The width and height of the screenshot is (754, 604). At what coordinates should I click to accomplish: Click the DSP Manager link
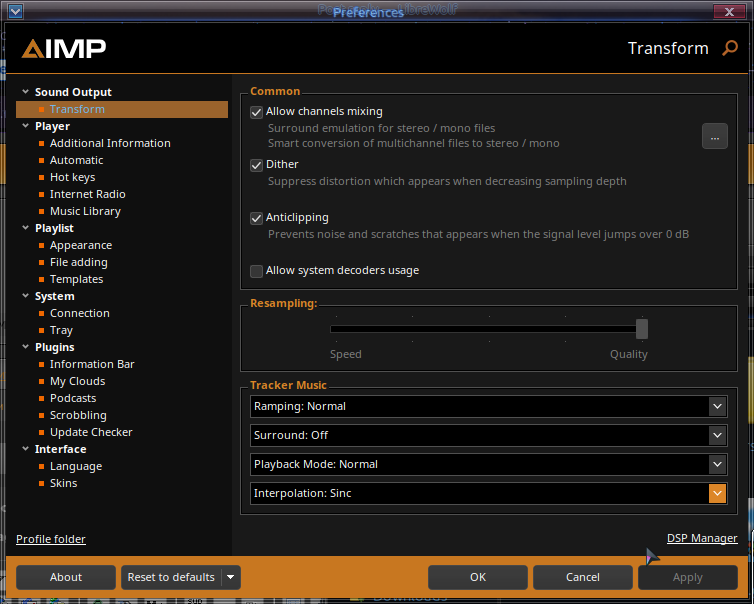tap(702, 538)
